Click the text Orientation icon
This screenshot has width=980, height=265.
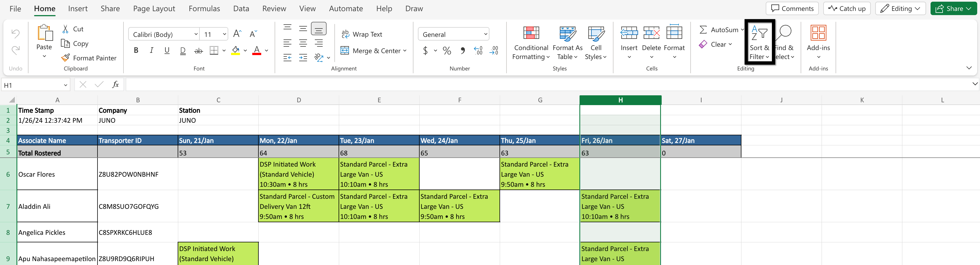tap(318, 58)
